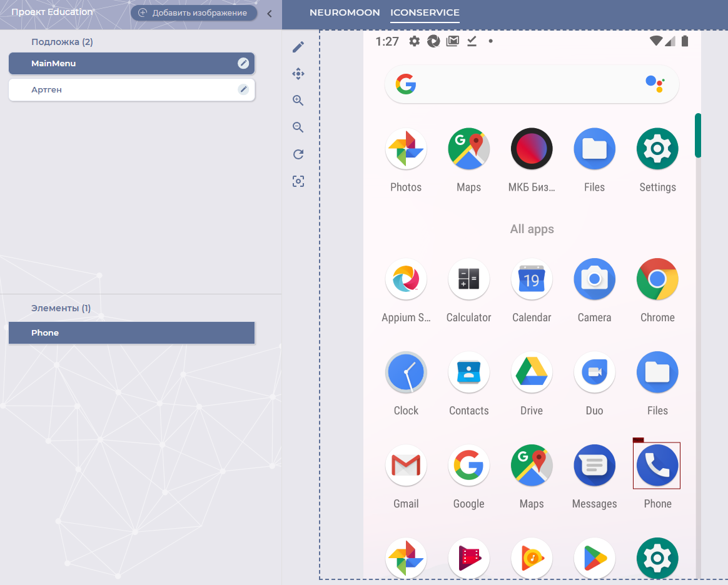Click the Подложка (2) heading

tap(62, 42)
